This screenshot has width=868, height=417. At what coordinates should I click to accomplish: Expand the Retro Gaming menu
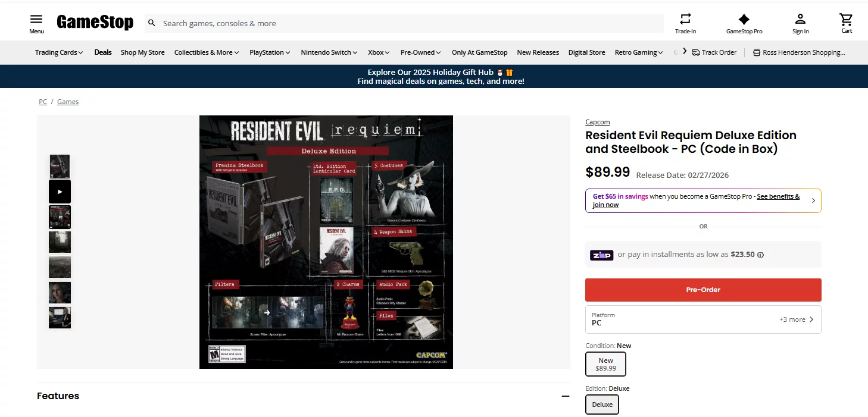pos(639,52)
